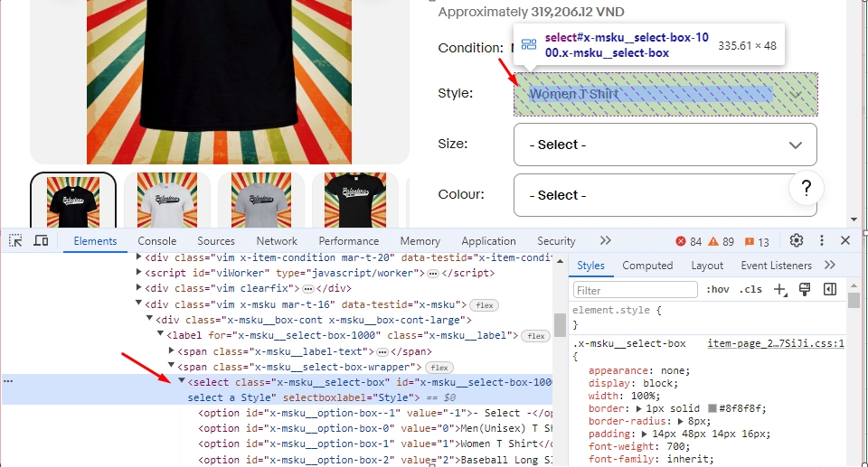Click the round help question mark button
Viewport: 868px width, 467px height.
click(x=807, y=189)
